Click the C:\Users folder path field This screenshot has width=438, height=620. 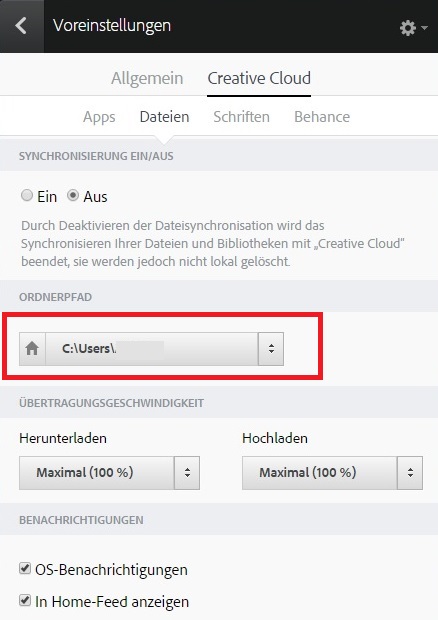point(152,349)
